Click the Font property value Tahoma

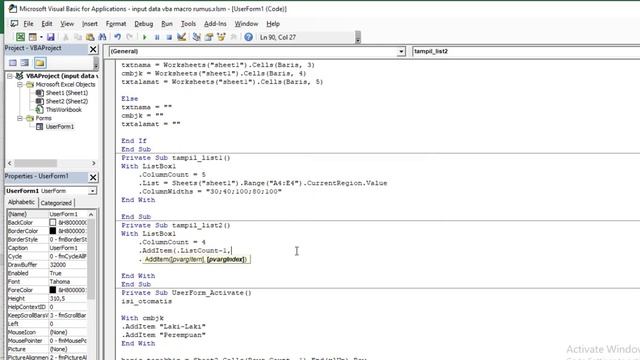[68, 282]
